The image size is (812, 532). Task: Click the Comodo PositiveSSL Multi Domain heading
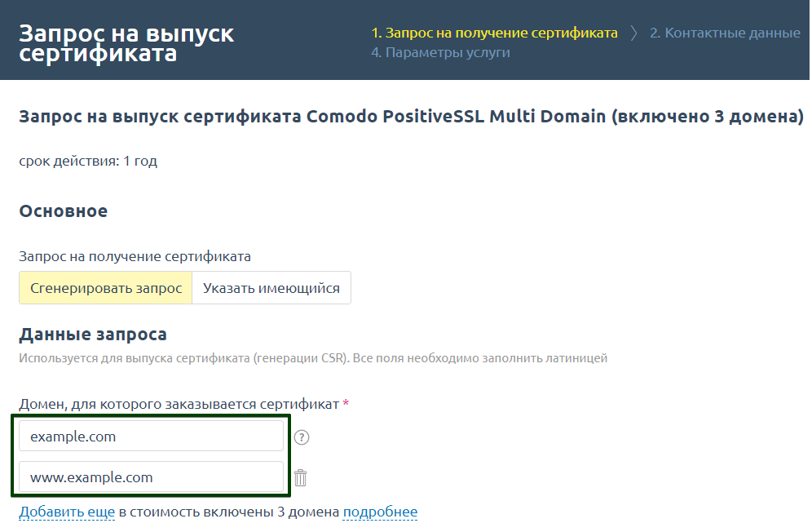tap(411, 116)
